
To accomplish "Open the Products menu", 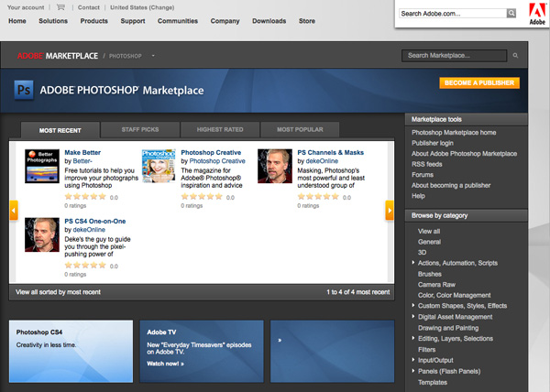I will pyautogui.click(x=93, y=20).
